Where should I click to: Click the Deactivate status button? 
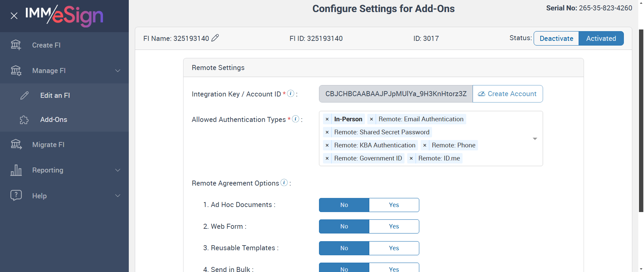click(x=556, y=39)
